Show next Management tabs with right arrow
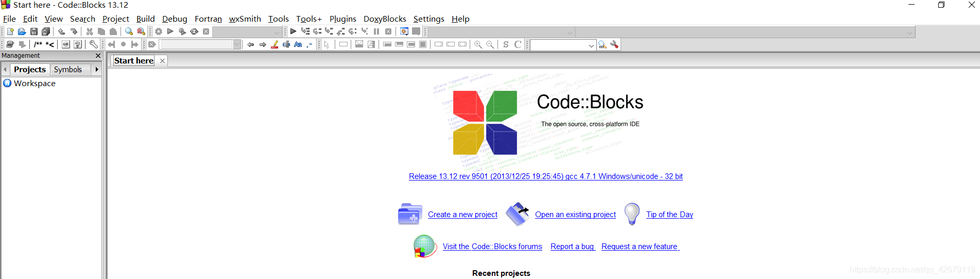 click(x=96, y=69)
